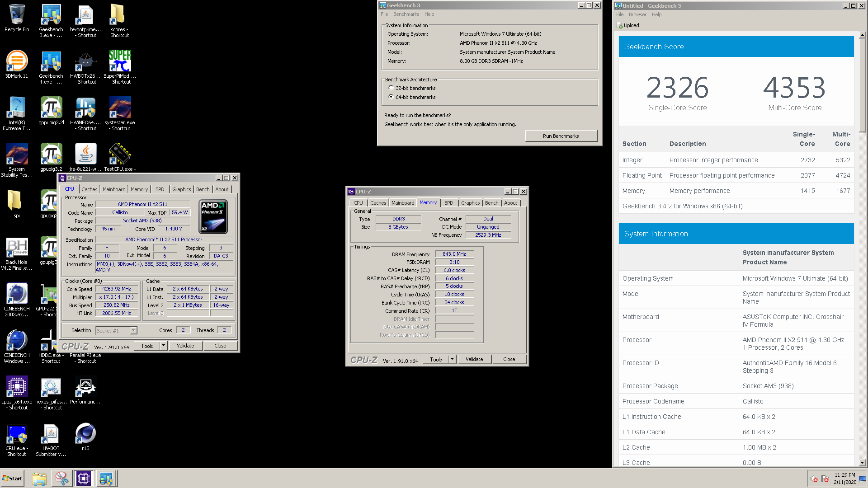Launch SuperPiMod shortcut icon
The image size is (868, 488).
pyautogui.click(x=120, y=67)
